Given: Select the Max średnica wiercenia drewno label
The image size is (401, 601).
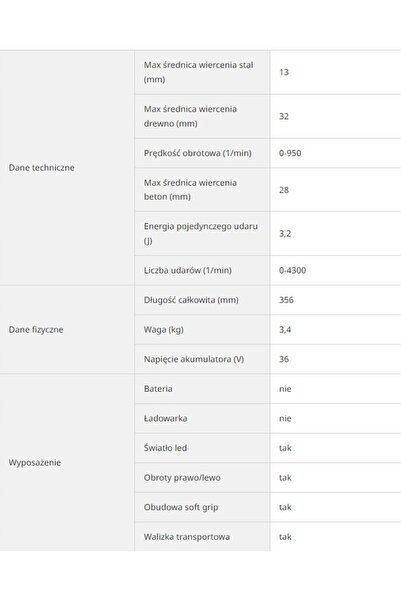Looking at the screenshot, I should (190, 116).
